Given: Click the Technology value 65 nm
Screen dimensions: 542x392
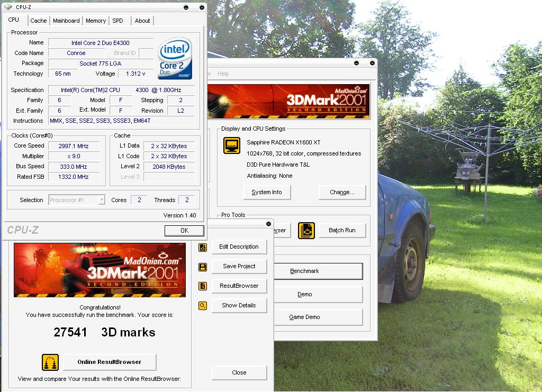Looking at the screenshot, I should coord(63,74).
